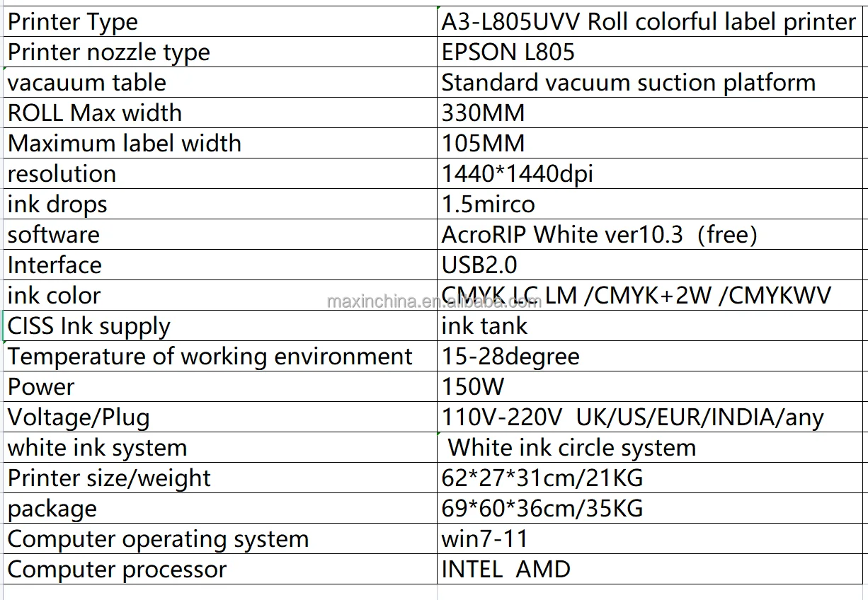
Task: Select the 'Voltage/Plug' label cell
Action: click(x=79, y=417)
